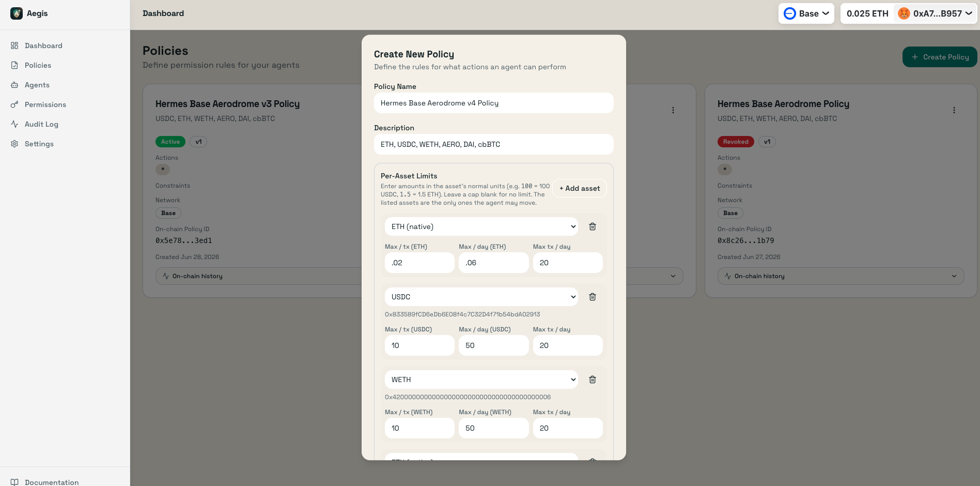Screen dimensions: 980x486
Task: Remove the USDC asset using trash icon
Action: (x=593, y=297)
